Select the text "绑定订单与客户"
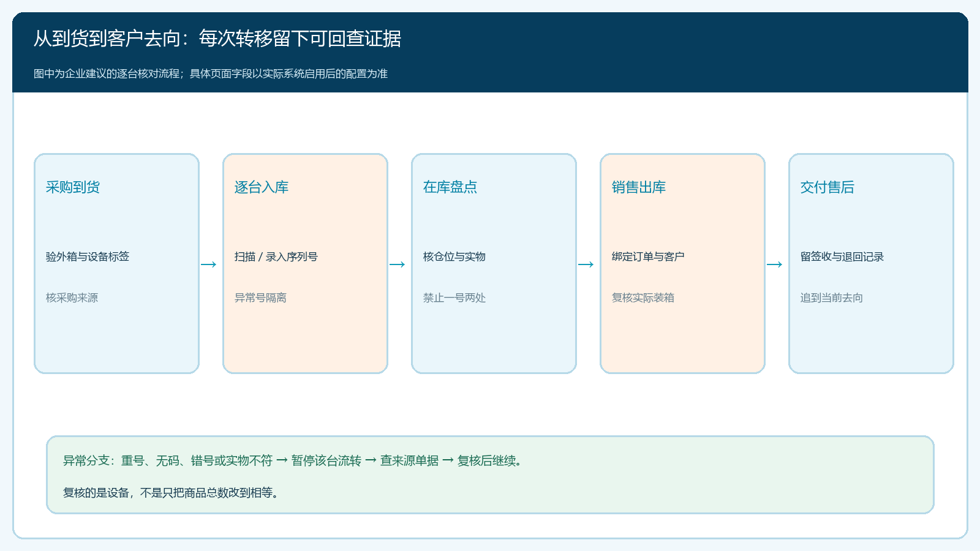Screen dimensions: 980x551 [648, 257]
